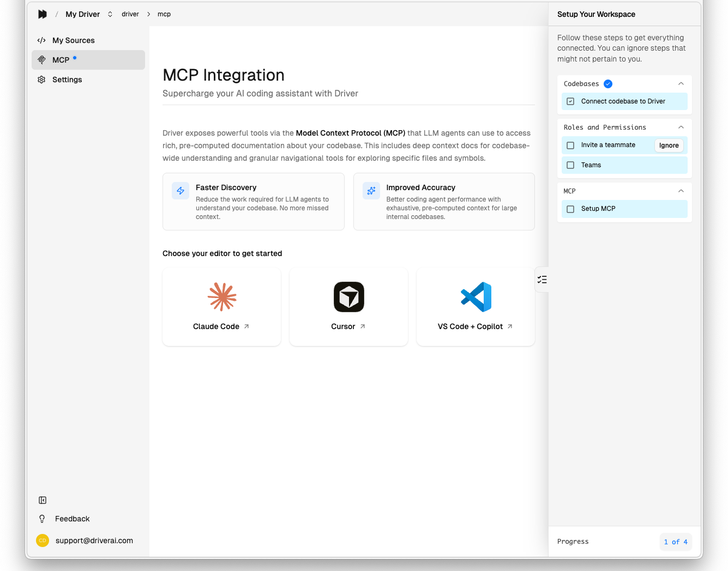Collapse the MCP section chevron

coord(681,191)
